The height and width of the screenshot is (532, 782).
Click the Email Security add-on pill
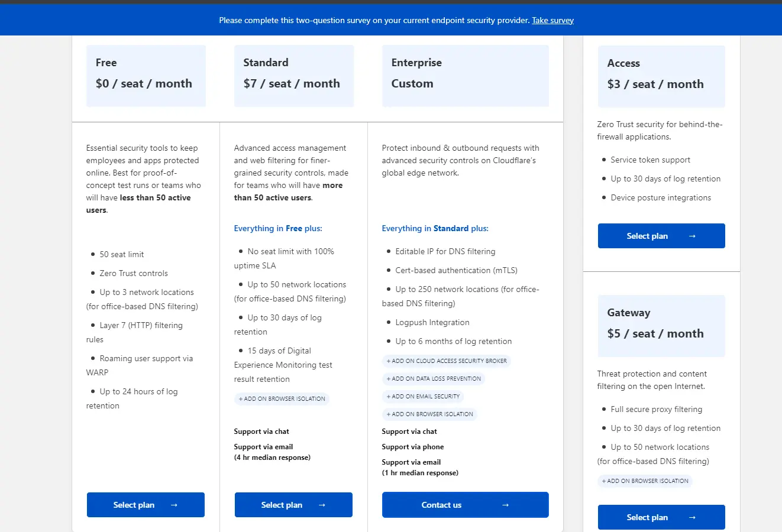[423, 397]
